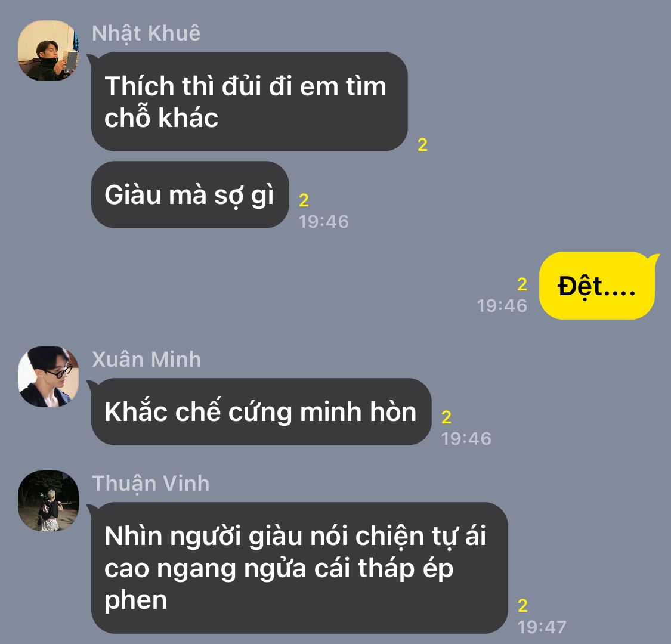The height and width of the screenshot is (644, 671).
Task: Tap the yellow 'Đệt....' message bubble
Action: click(x=597, y=286)
